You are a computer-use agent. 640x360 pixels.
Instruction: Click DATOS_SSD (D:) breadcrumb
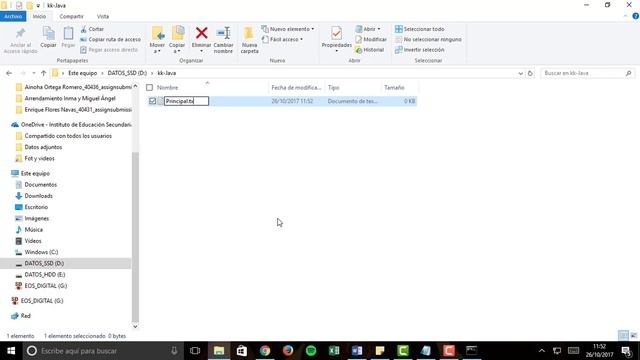pos(127,73)
